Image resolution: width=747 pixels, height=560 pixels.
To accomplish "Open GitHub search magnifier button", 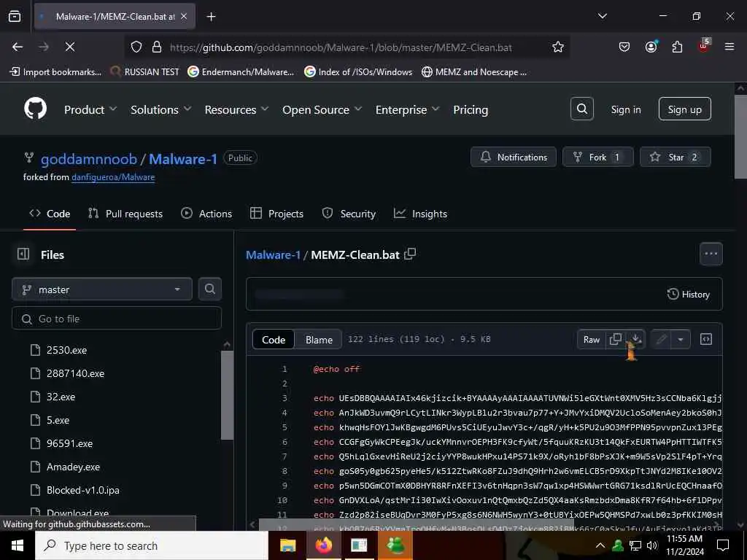I will click(581, 109).
